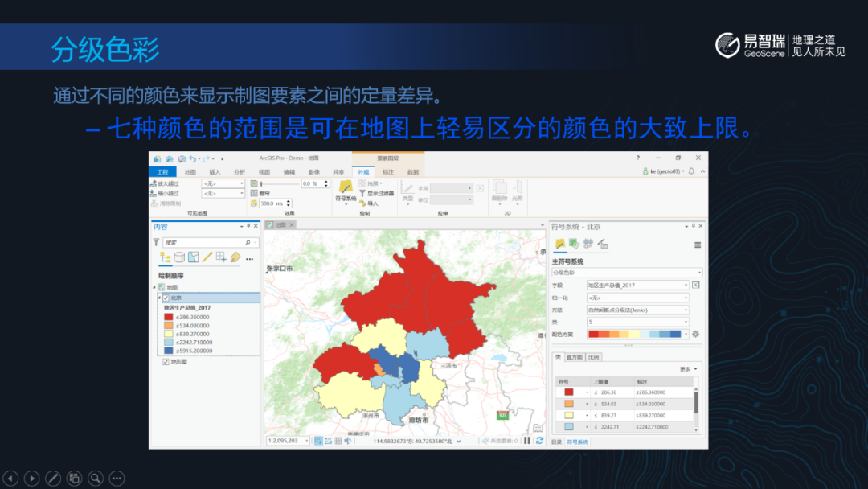Switch to the 数据 data ribbon tab
Screen dimensions: 868x489
(x=412, y=172)
